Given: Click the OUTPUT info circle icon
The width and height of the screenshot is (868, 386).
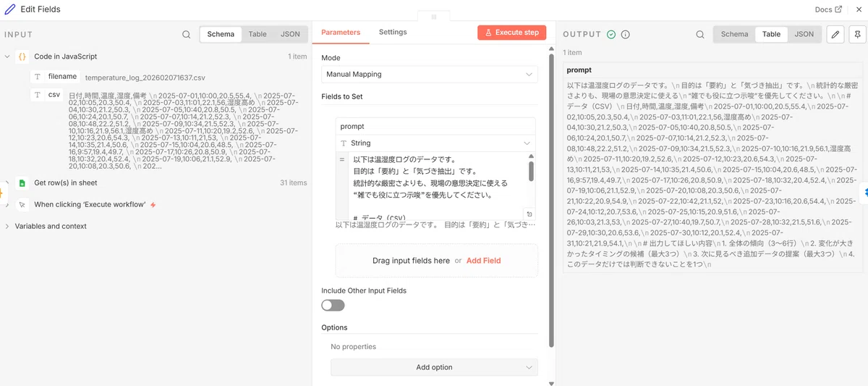Looking at the screenshot, I should [626, 34].
